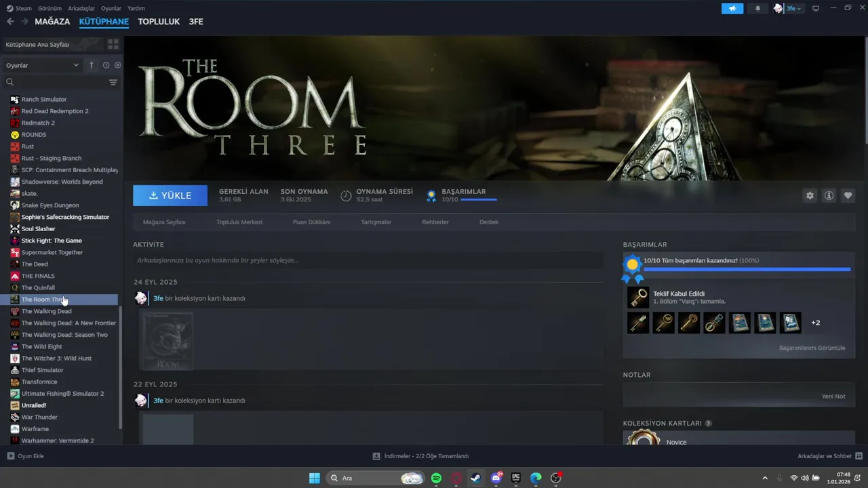Click the Oyun Ekle plus icon
The image size is (868, 488).
point(10,456)
